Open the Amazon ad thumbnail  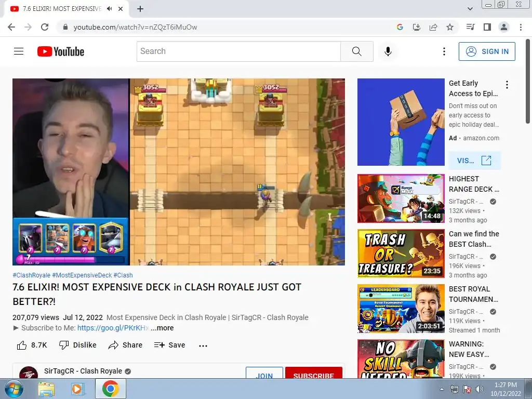pos(401,122)
